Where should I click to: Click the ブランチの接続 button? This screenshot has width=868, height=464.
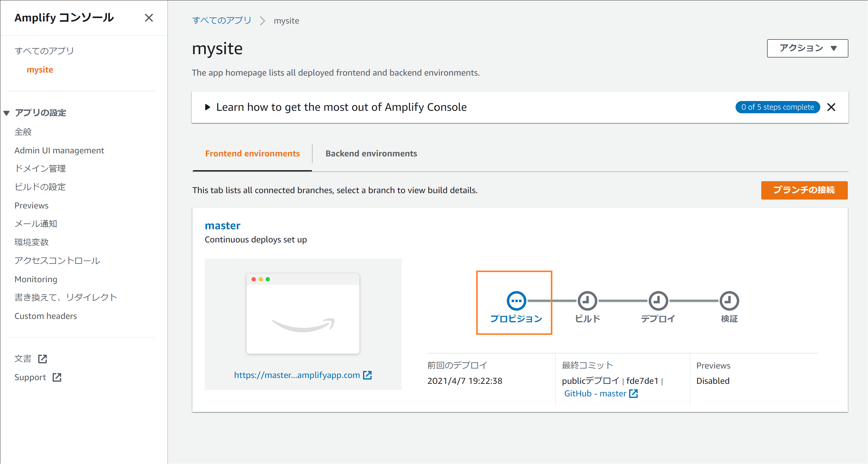[804, 190]
